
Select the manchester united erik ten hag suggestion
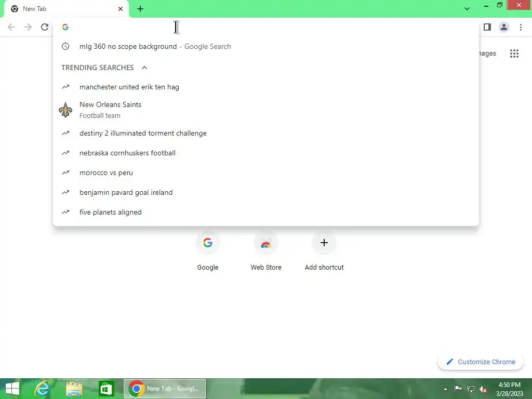pos(266,87)
